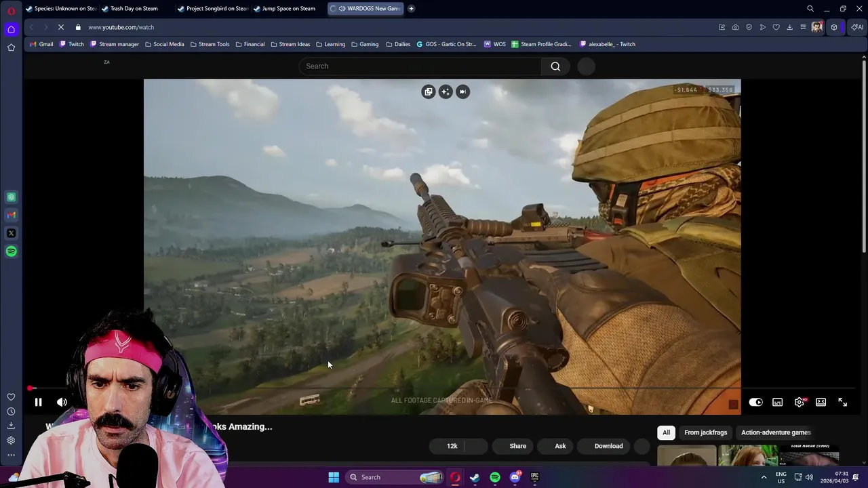This screenshot has width=868, height=488.
Task: Open Spotify in the Opera sidebar
Action: pyautogui.click(x=11, y=251)
